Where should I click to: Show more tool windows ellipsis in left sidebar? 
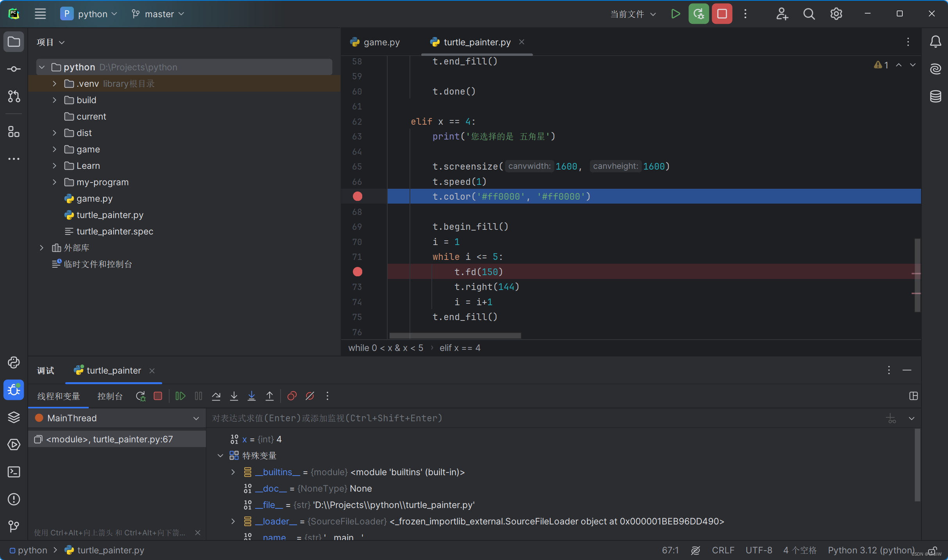(14, 159)
